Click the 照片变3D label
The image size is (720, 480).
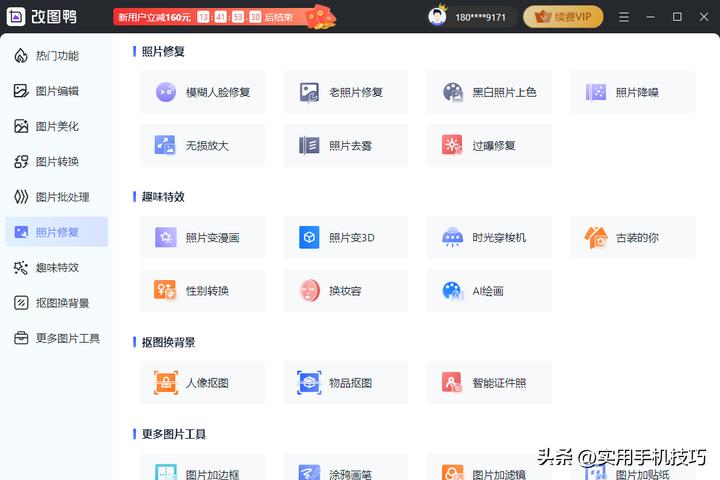tap(352, 238)
